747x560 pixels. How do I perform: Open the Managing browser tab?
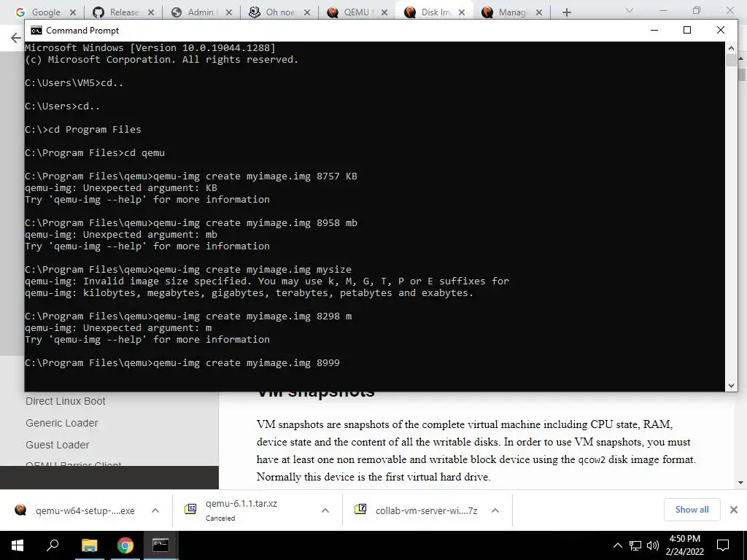[506, 12]
